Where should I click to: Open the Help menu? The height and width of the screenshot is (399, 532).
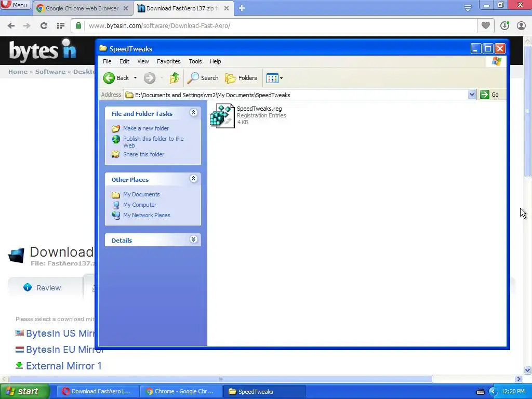pyautogui.click(x=215, y=61)
